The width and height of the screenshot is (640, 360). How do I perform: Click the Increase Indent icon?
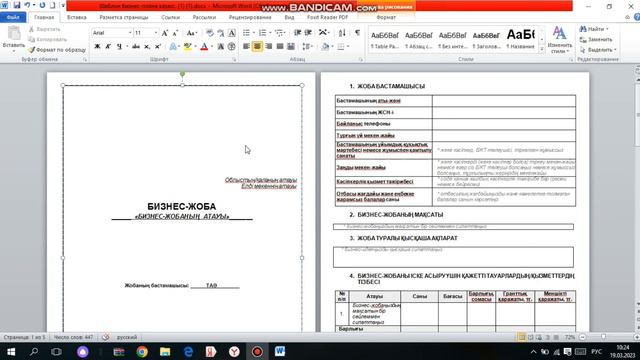308,33
